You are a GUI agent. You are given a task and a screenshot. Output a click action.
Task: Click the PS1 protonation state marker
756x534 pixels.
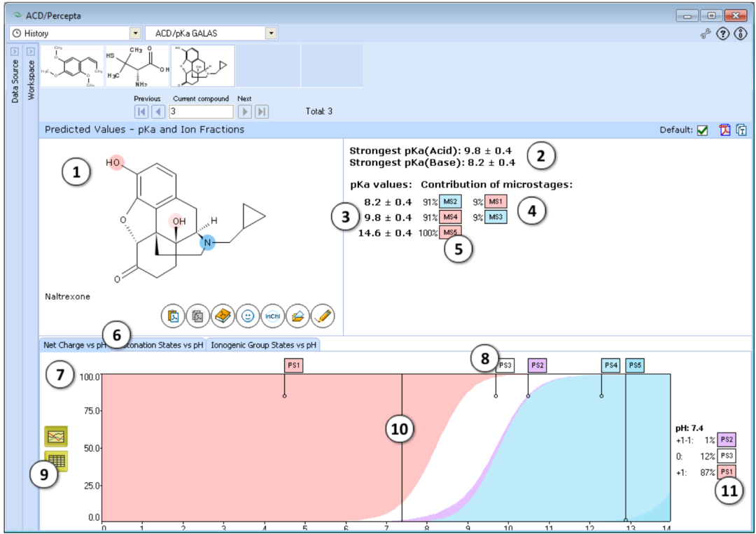click(293, 365)
